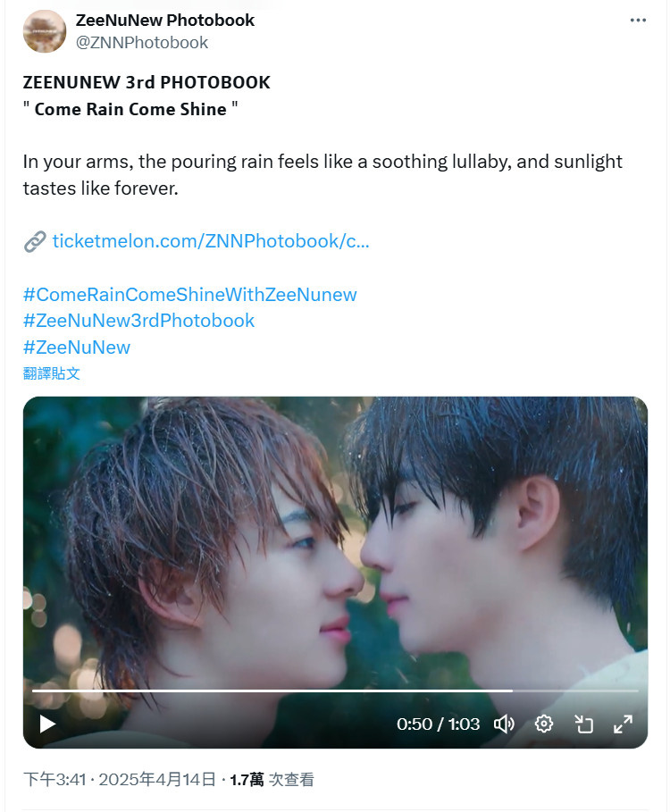Click the 翻譯貼文 translate post link
The image size is (670, 812).
51,373
